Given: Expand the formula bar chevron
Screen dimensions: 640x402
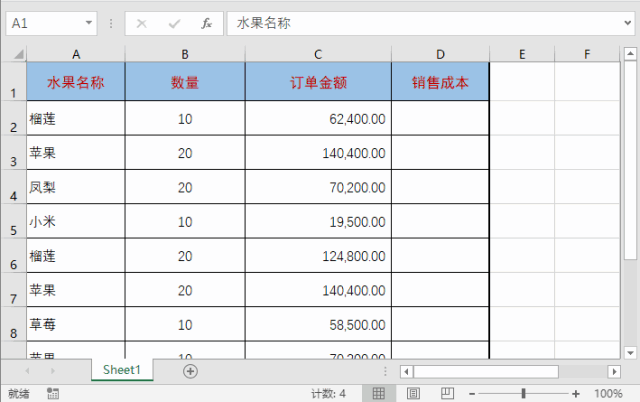Looking at the screenshot, I should (x=628, y=23).
